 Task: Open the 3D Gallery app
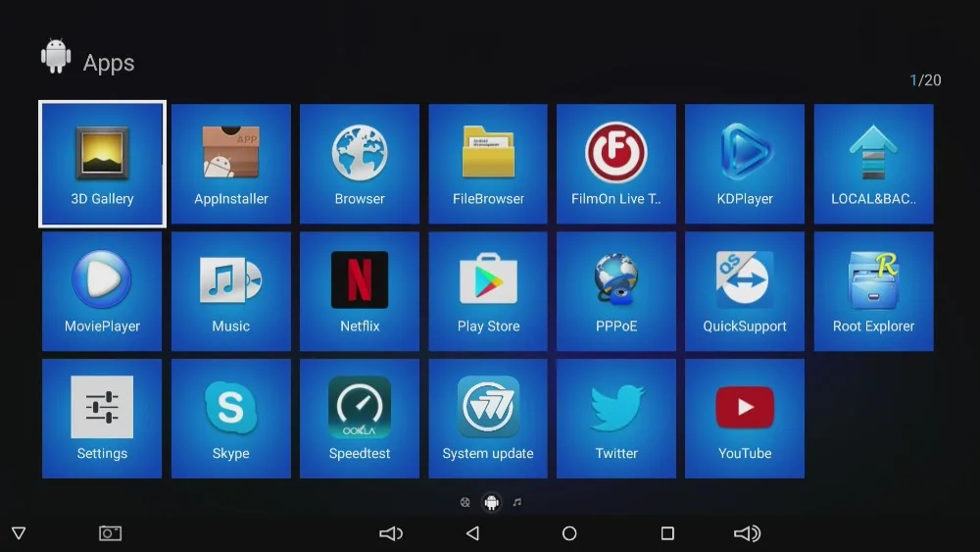click(x=102, y=164)
